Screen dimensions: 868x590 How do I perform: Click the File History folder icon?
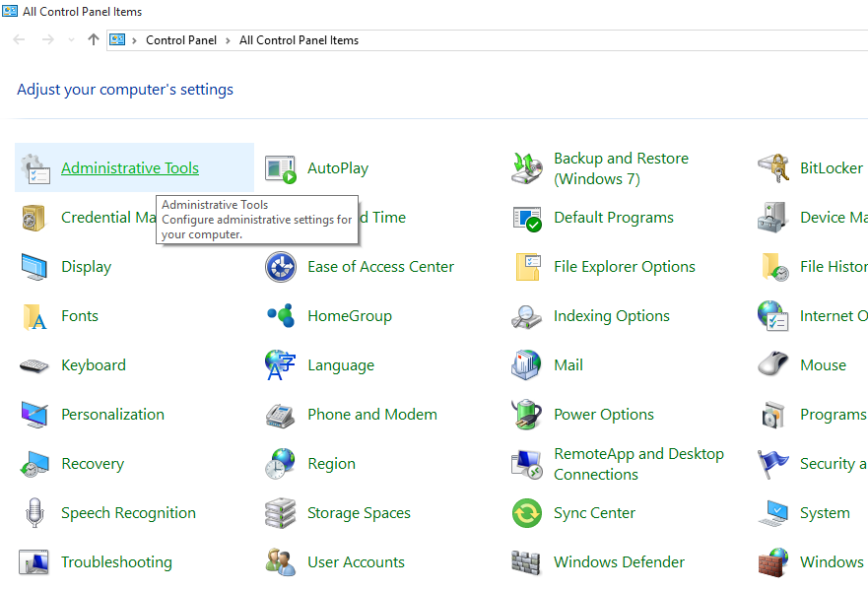pyautogui.click(x=774, y=267)
